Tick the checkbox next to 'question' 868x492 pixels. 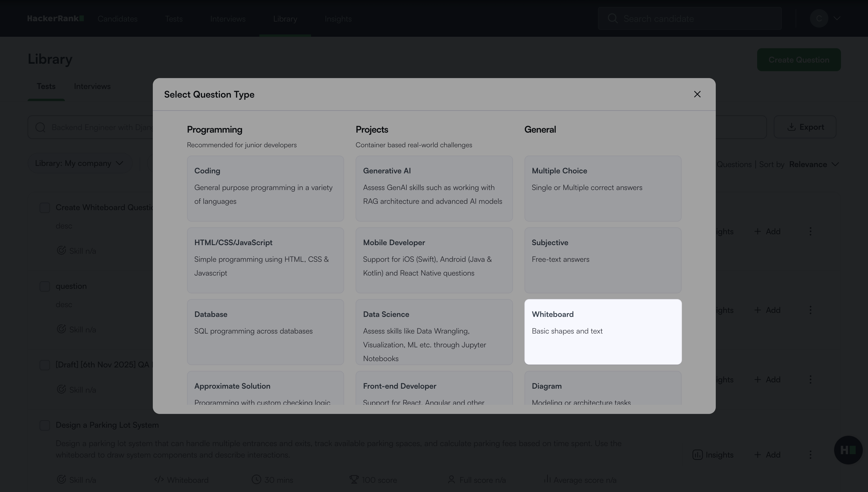pyautogui.click(x=45, y=286)
